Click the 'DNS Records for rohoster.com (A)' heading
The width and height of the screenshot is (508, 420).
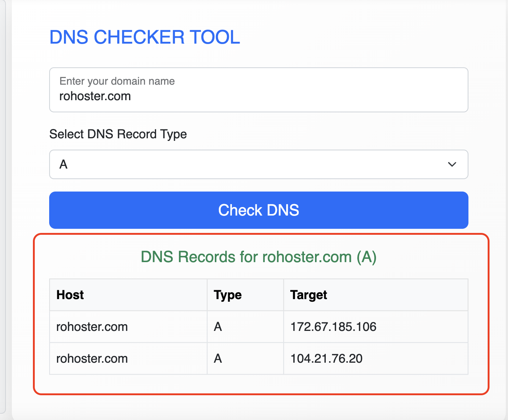coord(258,257)
